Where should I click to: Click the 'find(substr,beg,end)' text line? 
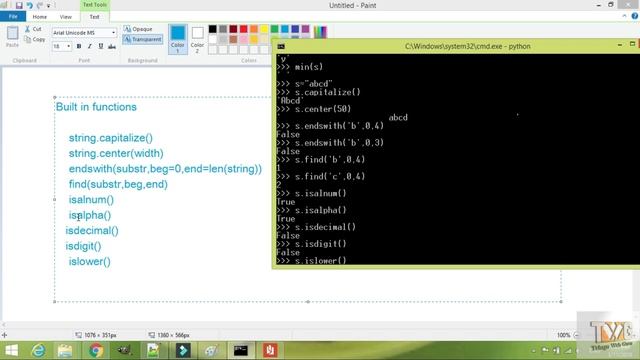click(x=118, y=184)
